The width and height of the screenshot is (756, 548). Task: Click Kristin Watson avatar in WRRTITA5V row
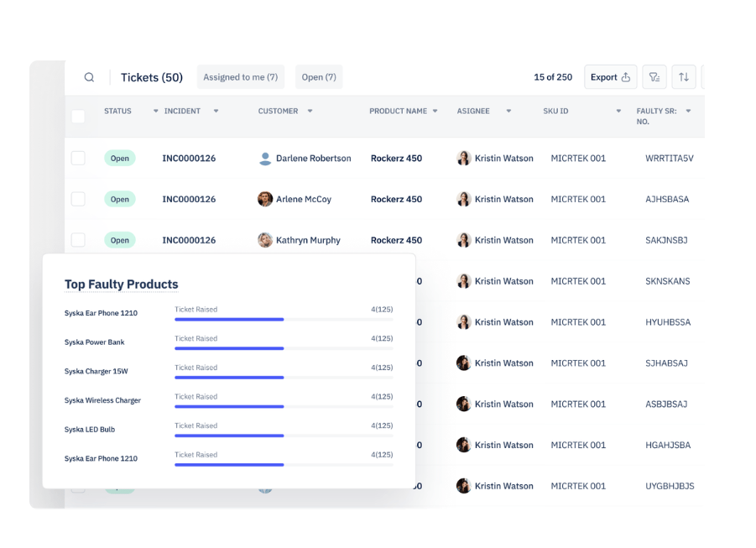tap(464, 158)
